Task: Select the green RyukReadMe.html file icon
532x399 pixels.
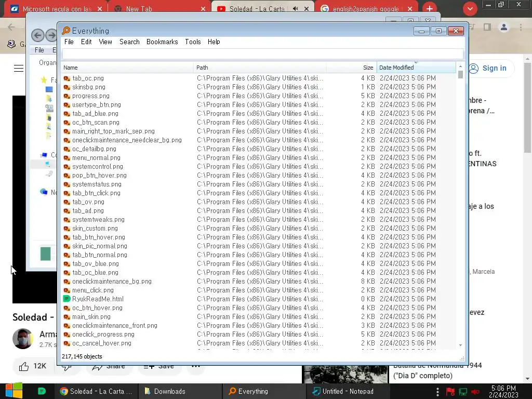Action: point(67,299)
